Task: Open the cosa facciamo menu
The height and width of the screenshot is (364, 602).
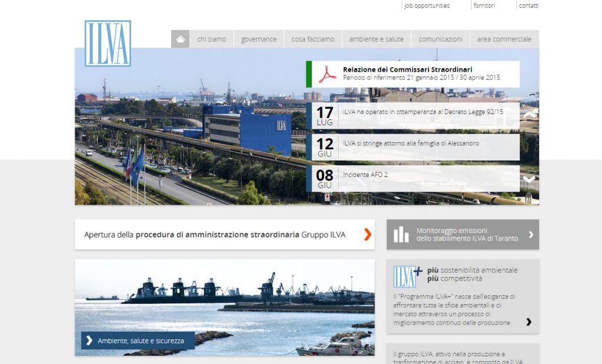Action: click(313, 39)
